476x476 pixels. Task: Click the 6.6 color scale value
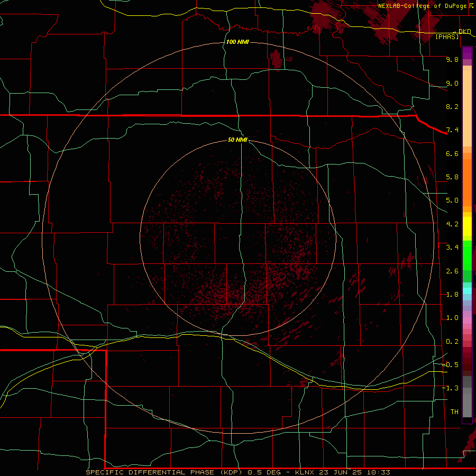click(x=452, y=153)
